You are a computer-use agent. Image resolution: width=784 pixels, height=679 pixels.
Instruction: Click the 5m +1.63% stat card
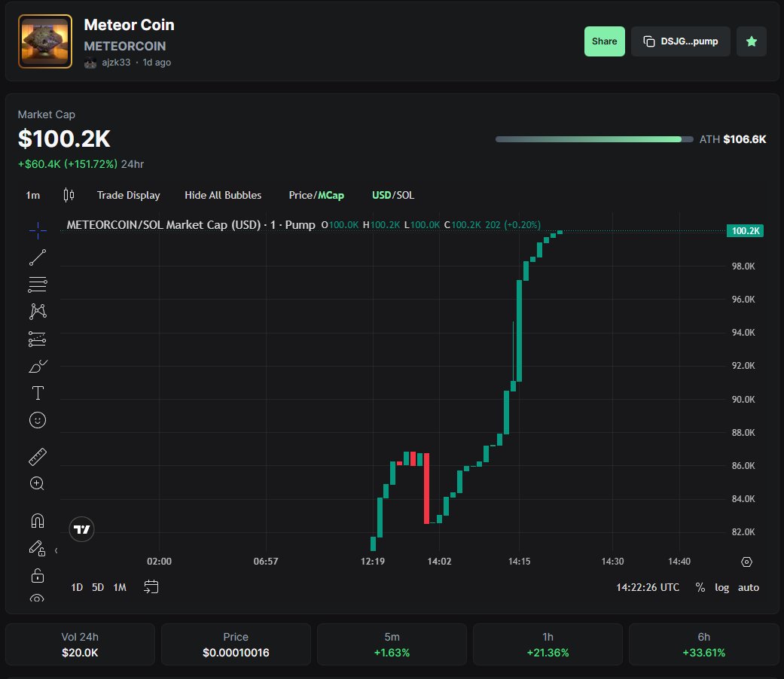[x=392, y=644]
